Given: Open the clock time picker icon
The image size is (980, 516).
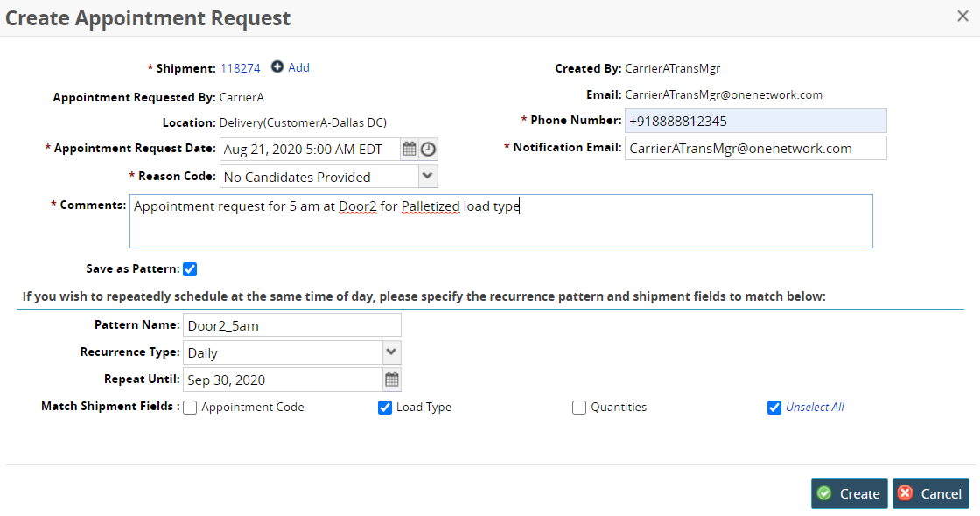Looking at the screenshot, I should tap(428, 149).
